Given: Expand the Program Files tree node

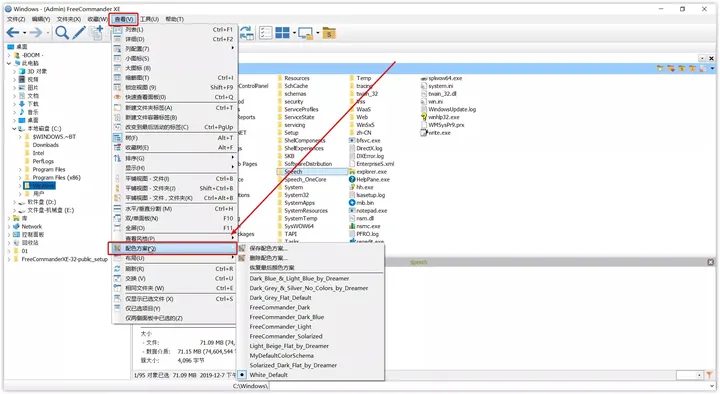Looking at the screenshot, I should point(20,169).
